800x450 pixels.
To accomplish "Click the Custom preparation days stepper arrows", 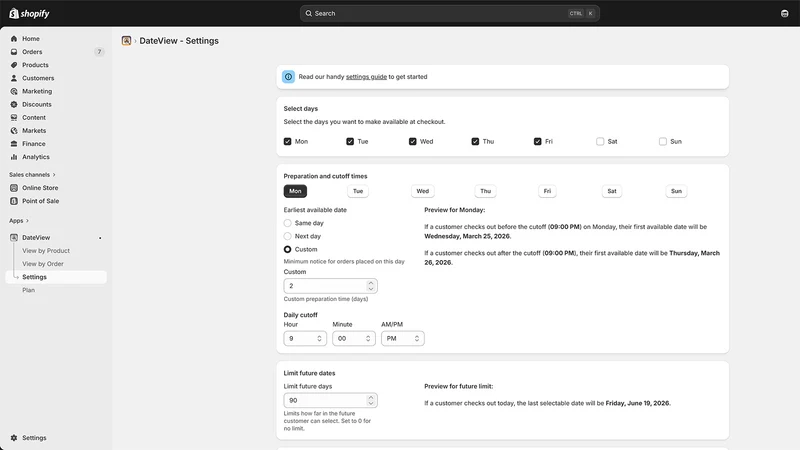I will (371, 286).
